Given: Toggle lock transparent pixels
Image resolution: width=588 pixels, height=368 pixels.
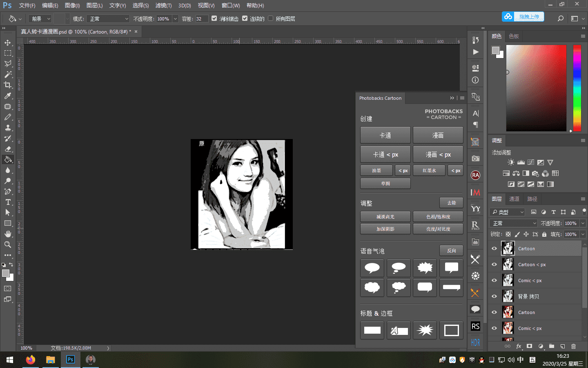Looking at the screenshot, I should pos(508,234).
